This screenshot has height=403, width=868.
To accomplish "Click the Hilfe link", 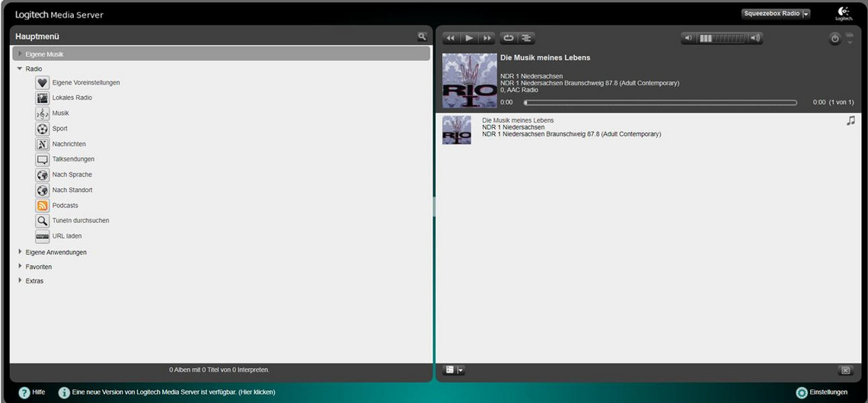I will (x=39, y=392).
